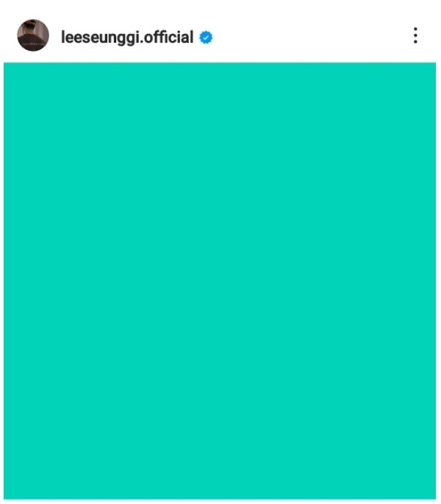Click the blue verified badge icon

click(206, 38)
